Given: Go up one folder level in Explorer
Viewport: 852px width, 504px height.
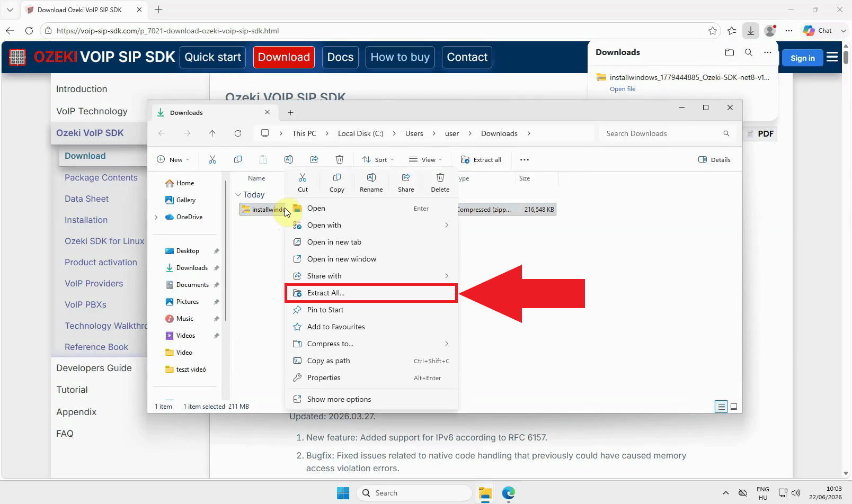Looking at the screenshot, I should click(x=212, y=133).
